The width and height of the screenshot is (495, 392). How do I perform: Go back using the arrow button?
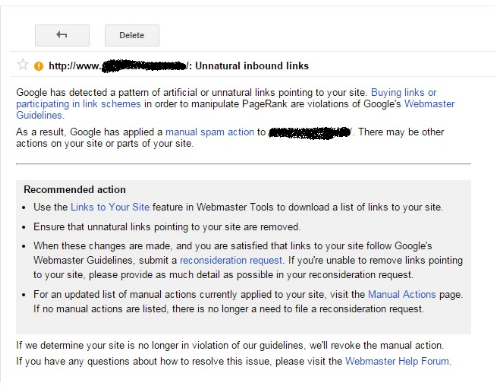coord(62,35)
